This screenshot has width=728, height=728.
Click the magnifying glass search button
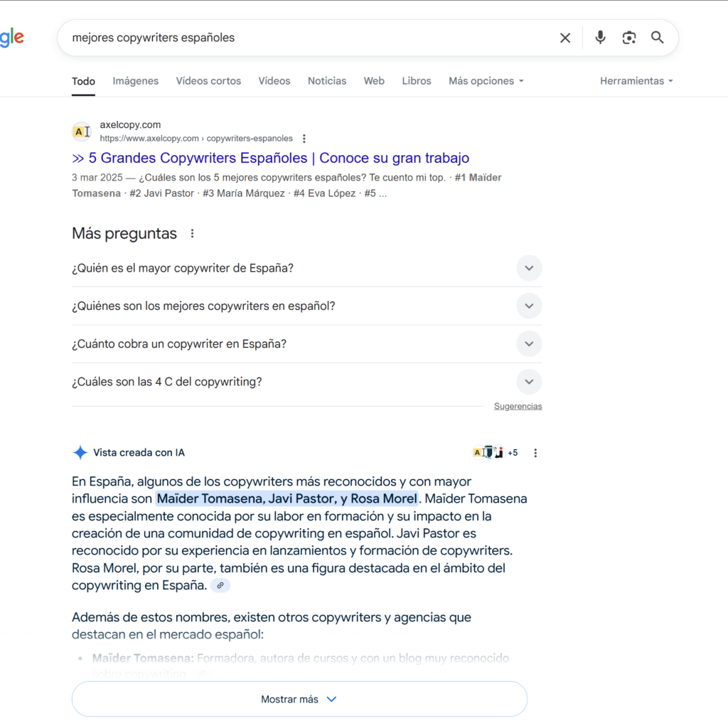pos(658,38)
